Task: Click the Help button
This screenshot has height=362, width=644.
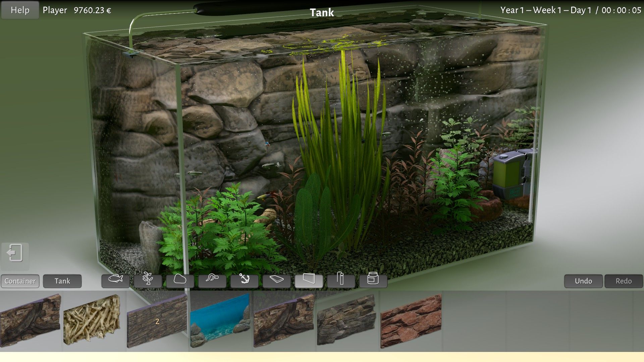Action: pyautogui.click(x=20, y=10)
